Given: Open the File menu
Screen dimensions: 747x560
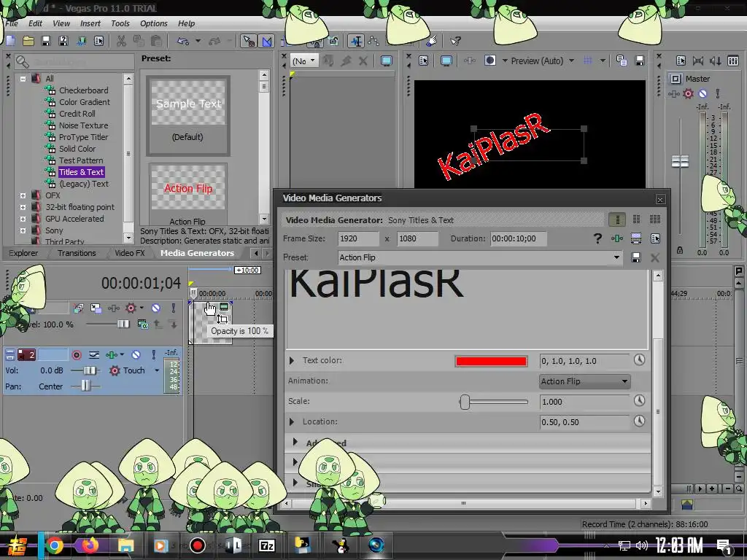Looking at the screenshot, I should (x=12, y=23).
